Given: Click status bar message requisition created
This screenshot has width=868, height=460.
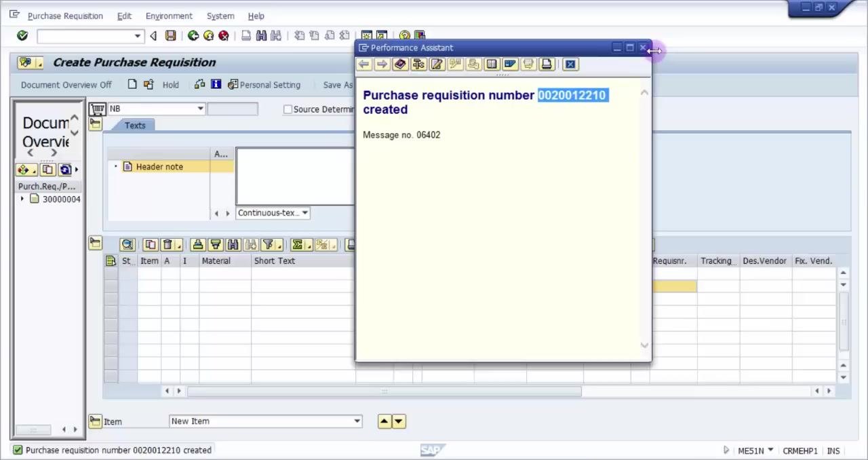Looking at the screenshot, I should click(119, 451).
